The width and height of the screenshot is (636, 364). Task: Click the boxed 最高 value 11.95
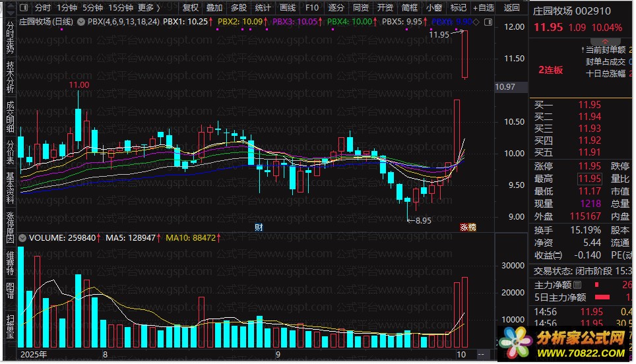pos(589,179)
